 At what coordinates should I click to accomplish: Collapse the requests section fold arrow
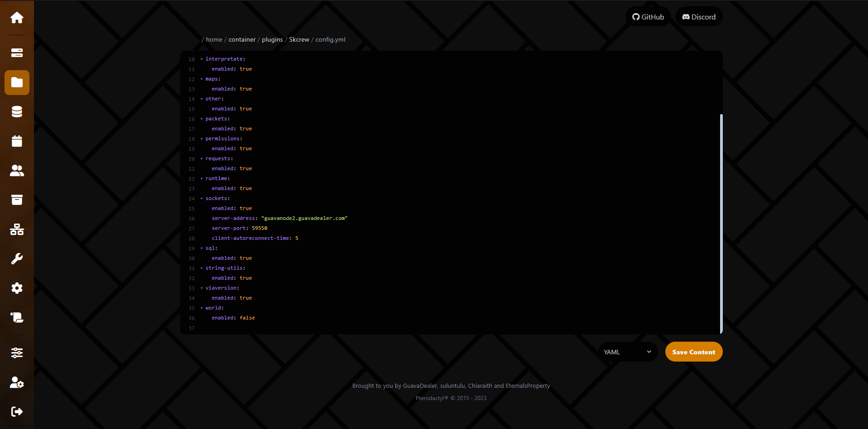click(202, 158)
